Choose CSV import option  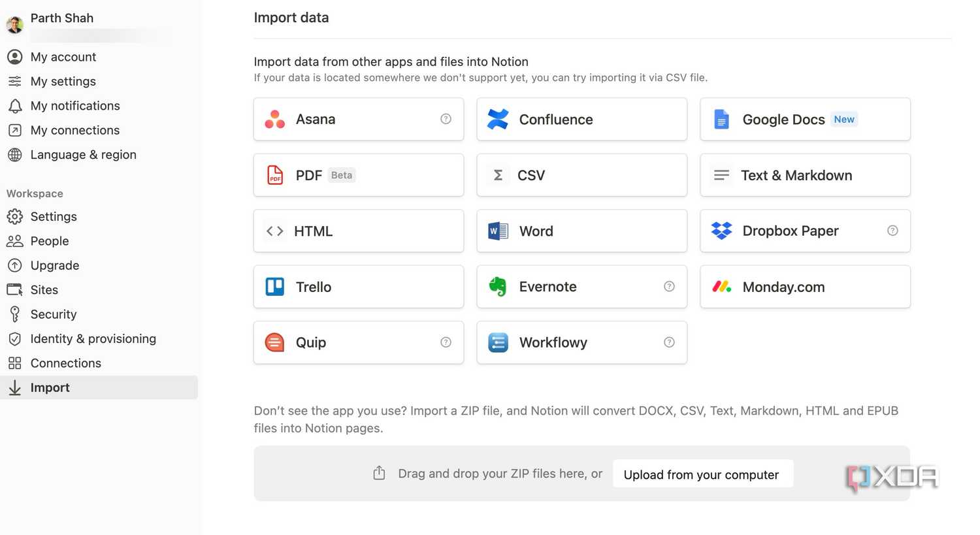(582, 175)
